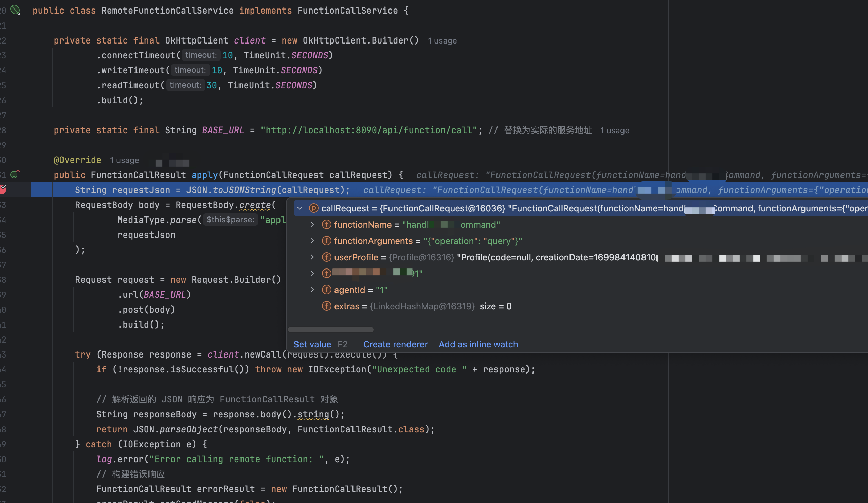Expand the agentId node
This screenshot has height=503, width=868.
[x=312, y=290]
